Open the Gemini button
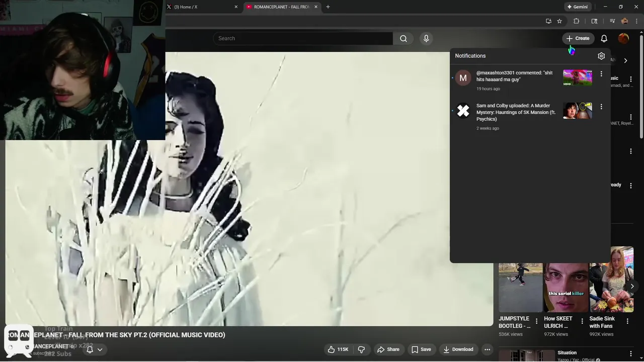This screenshot has width=644, height=362. [x=577, y=7]
